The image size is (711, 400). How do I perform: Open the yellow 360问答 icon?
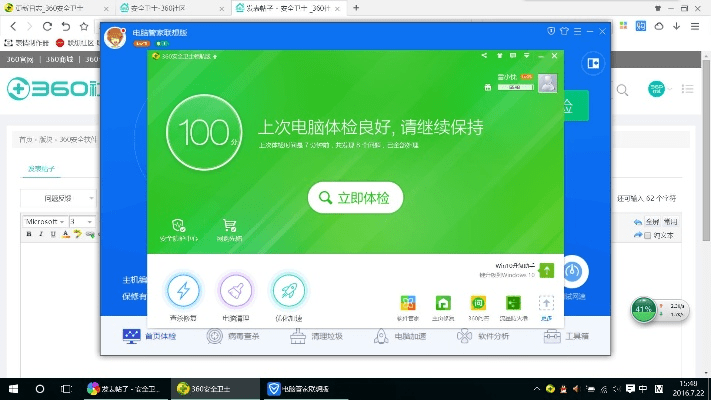click(478, 302)
